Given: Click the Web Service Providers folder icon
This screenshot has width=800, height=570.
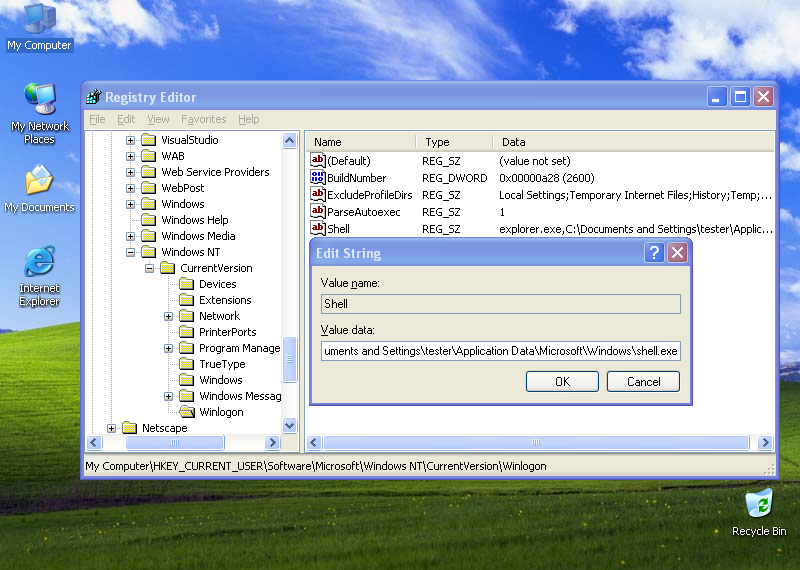Looking at the screenshot, I should pyautogui.click(x=148, y=172).
